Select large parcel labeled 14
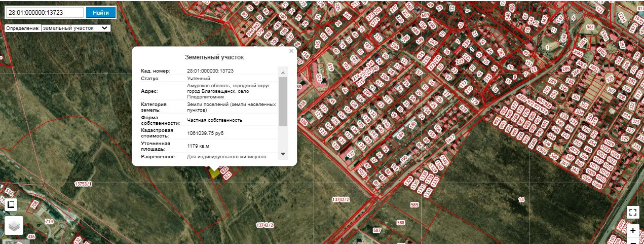 coord(521,200)
